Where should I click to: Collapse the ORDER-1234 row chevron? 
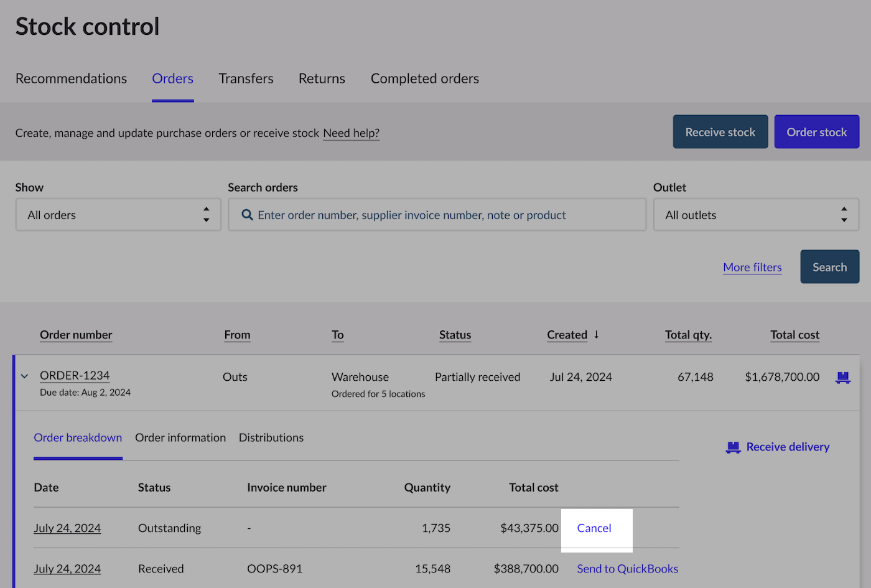coord(25,376)
